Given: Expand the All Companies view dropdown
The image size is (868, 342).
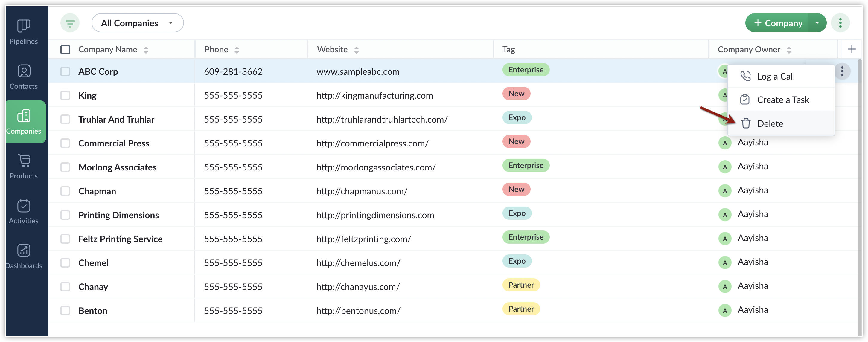Looking at the screenshot, I should click(138, 23).
